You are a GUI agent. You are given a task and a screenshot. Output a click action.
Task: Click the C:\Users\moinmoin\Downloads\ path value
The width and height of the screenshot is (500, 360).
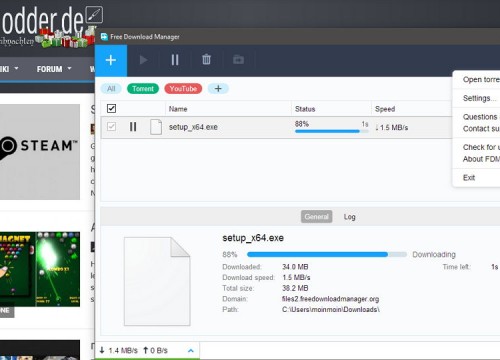click(331, 310)
